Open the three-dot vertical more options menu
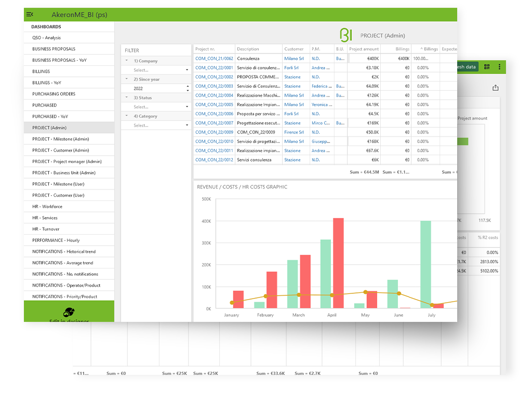The image size is (532, 405). (x=499, y=66)
